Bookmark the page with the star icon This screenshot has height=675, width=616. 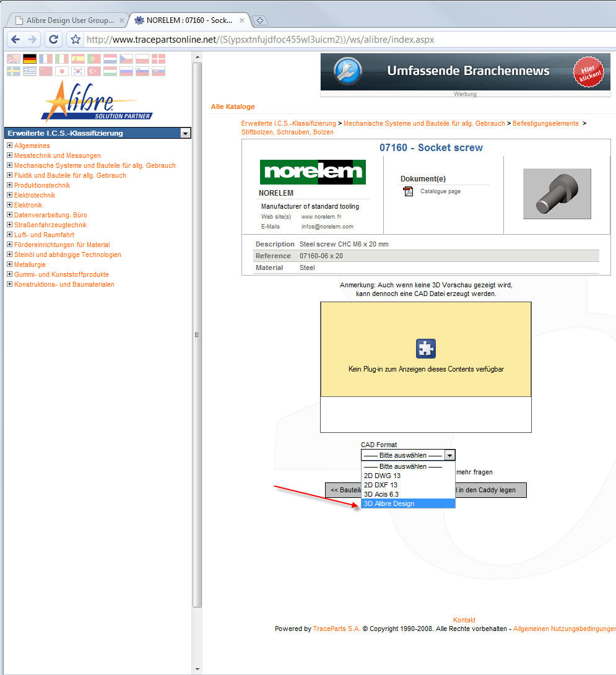pyautogui.click(x=76, y=40)
